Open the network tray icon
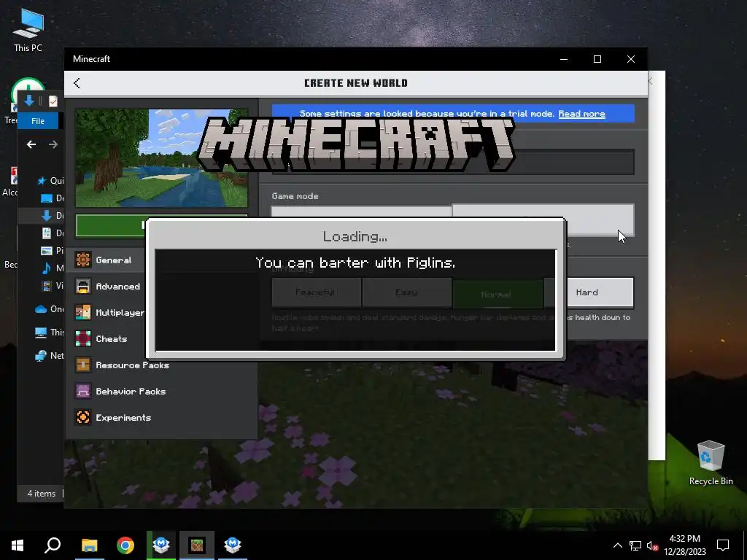747x560 pixels. [635, 545]
